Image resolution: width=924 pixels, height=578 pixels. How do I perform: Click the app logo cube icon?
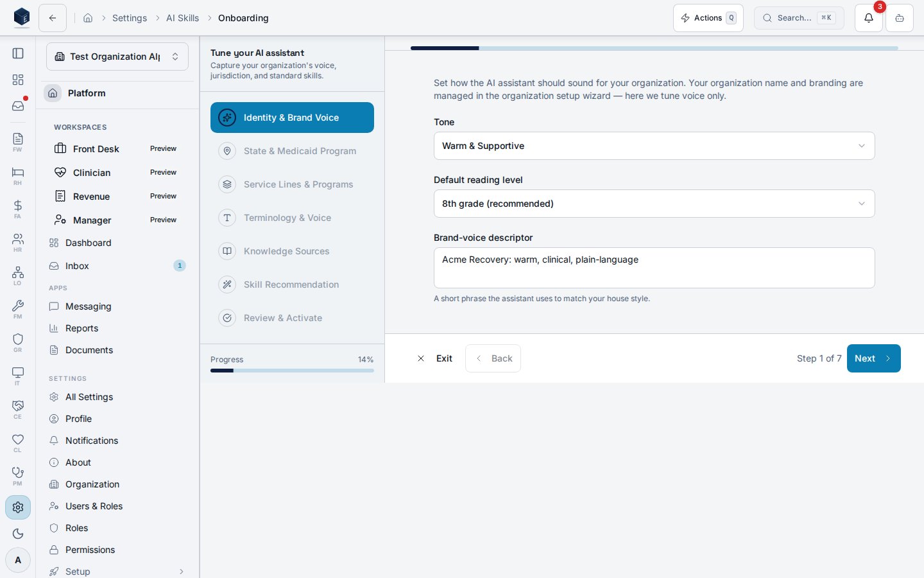coord(22,17)
